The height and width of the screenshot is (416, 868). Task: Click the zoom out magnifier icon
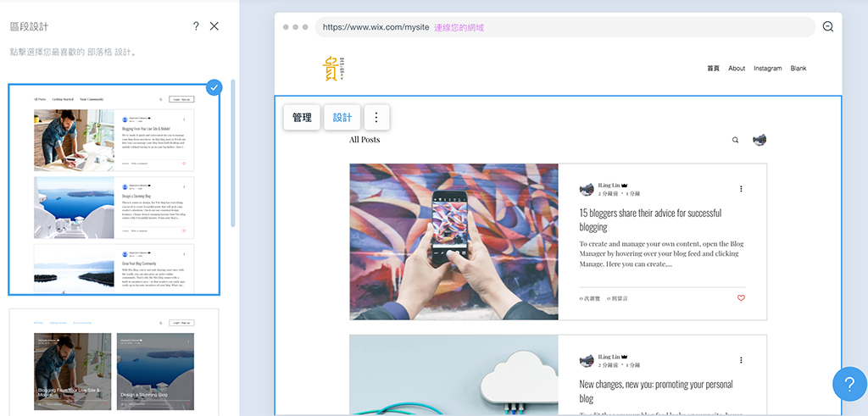click(x=828, y=27)
